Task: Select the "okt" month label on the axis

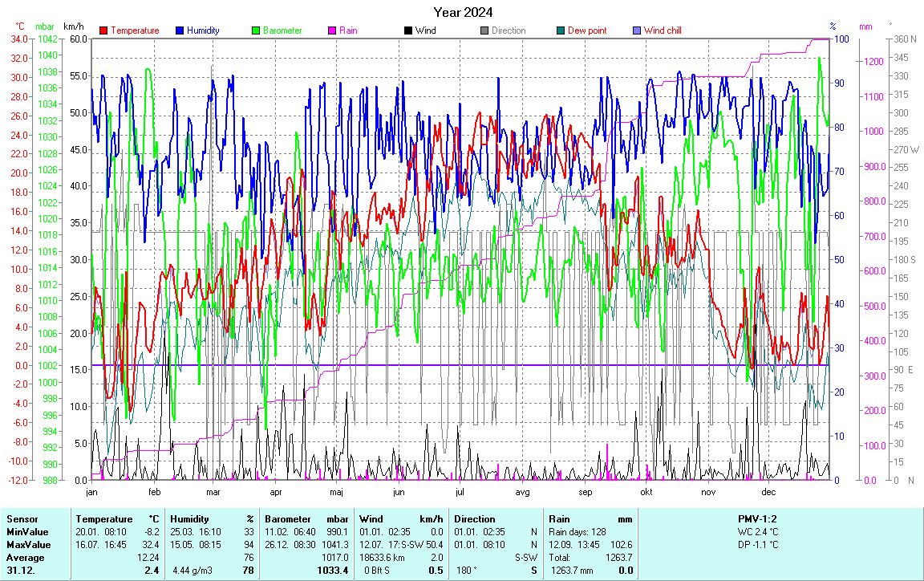Action: (x=646, y=493)
